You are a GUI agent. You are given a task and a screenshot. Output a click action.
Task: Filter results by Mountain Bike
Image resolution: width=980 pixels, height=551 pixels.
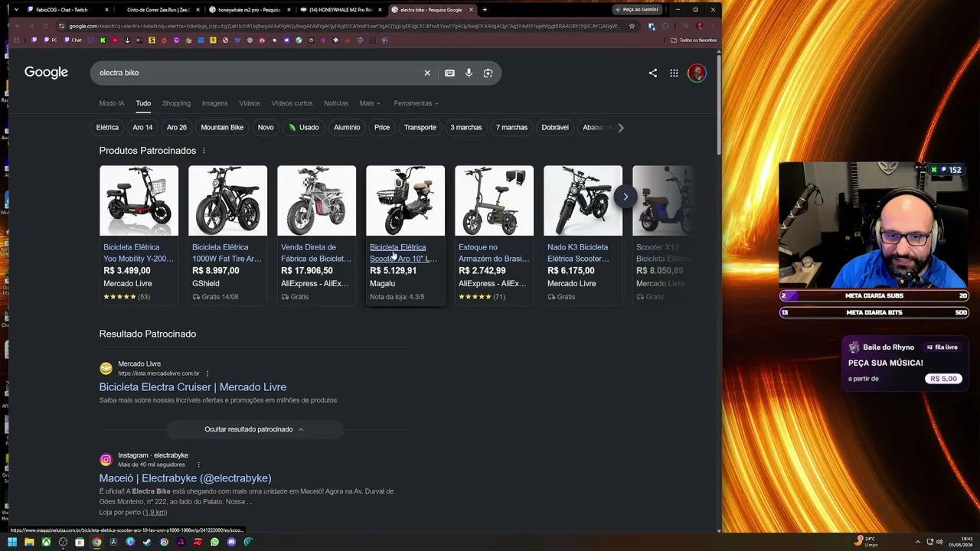(x=222, y=127)
